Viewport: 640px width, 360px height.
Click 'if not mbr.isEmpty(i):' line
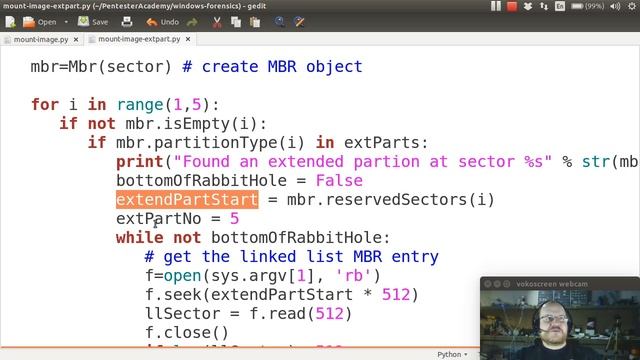(x=163, y=124)
